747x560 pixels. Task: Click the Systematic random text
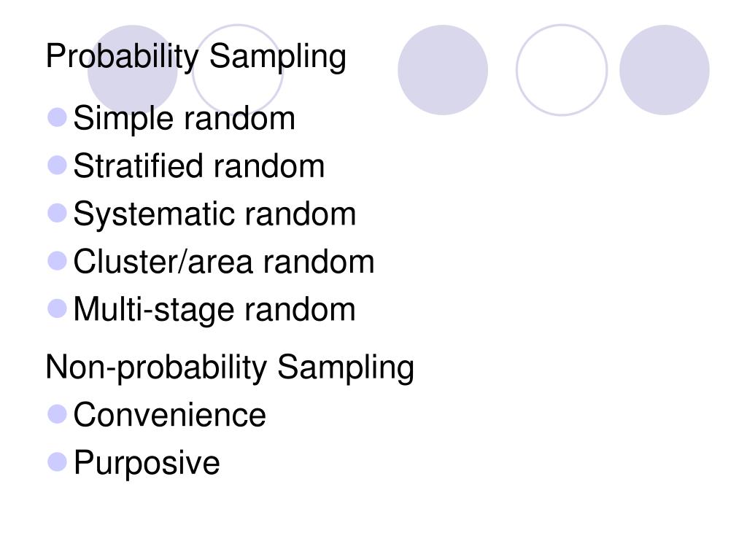click(x=215, y=214)
